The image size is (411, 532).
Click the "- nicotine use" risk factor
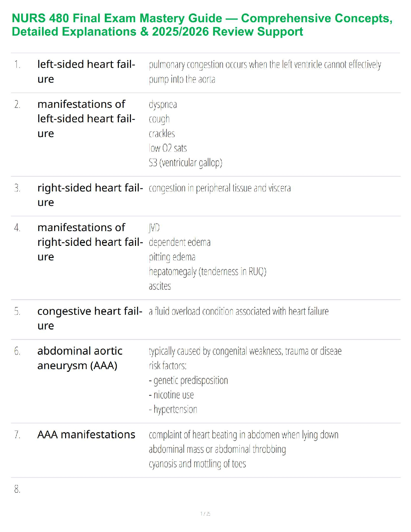(x=171, y=395)
